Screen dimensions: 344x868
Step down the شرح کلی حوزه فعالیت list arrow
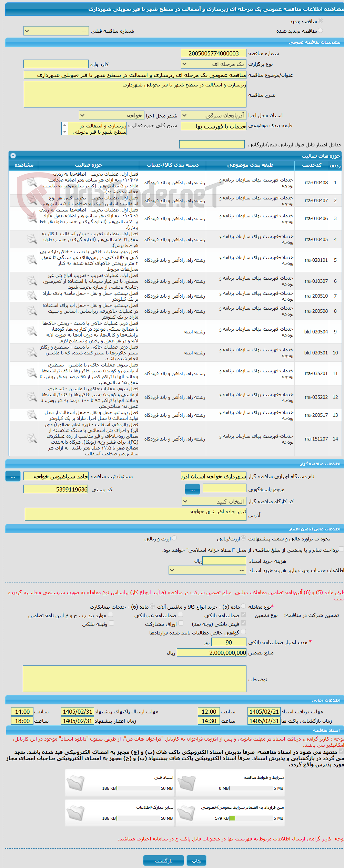pos(65,132)
